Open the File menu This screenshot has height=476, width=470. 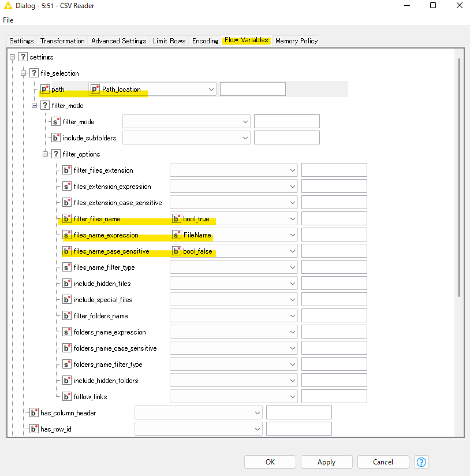click(x=8, y=20)
